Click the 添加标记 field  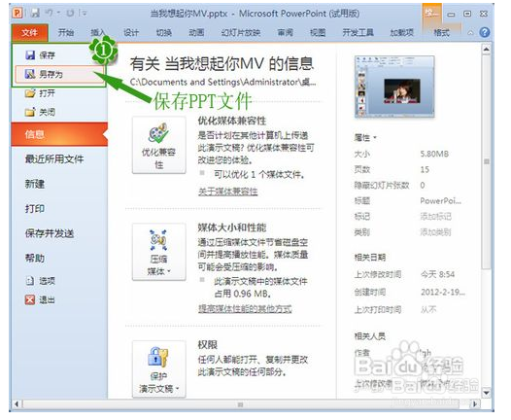point(435,217)
